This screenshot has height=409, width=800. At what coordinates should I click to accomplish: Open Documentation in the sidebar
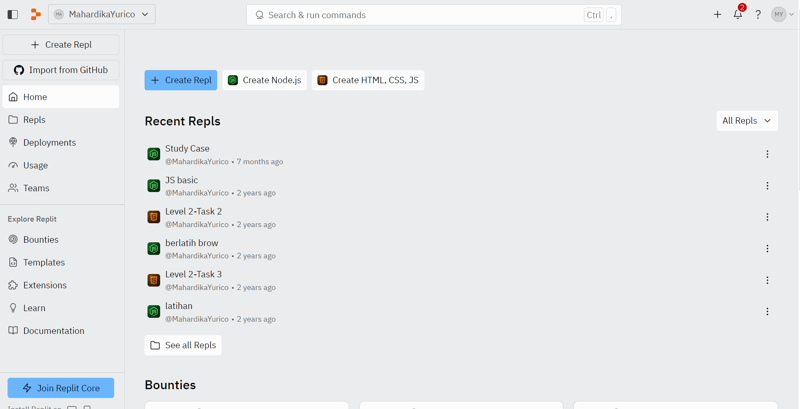[61, 330]
